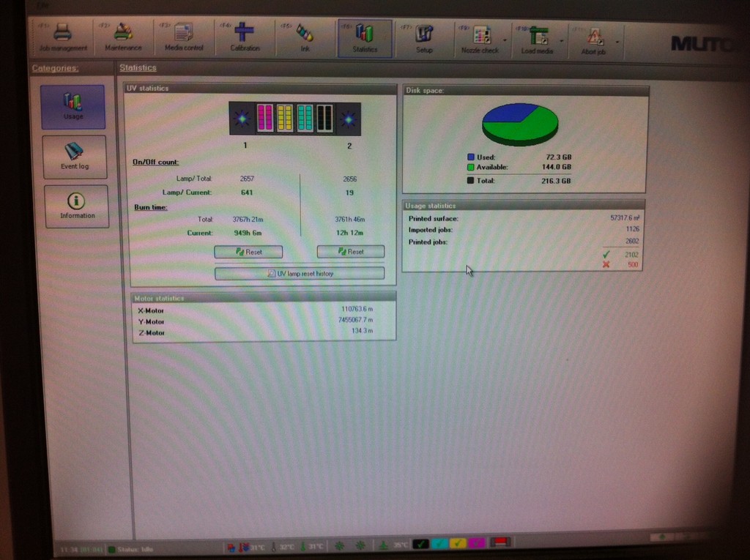This screenshot has height=560, width=750.
Task: Reset the lamp 1 counter
Action: 248,252
